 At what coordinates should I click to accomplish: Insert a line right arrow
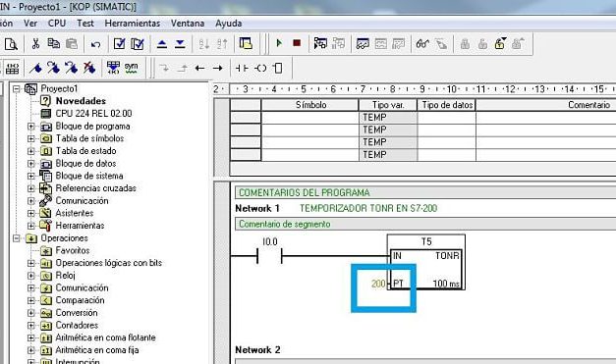pos(218,69)
